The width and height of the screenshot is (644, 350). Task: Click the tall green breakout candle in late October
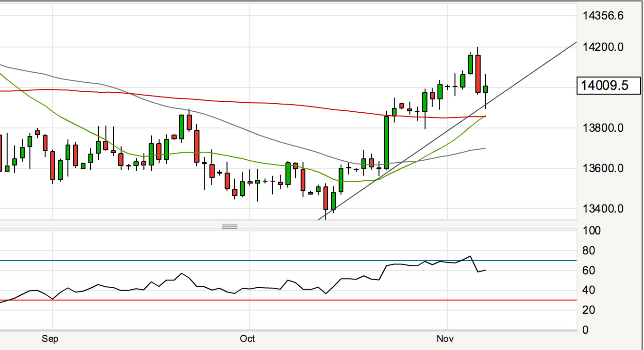click(387, 142)
